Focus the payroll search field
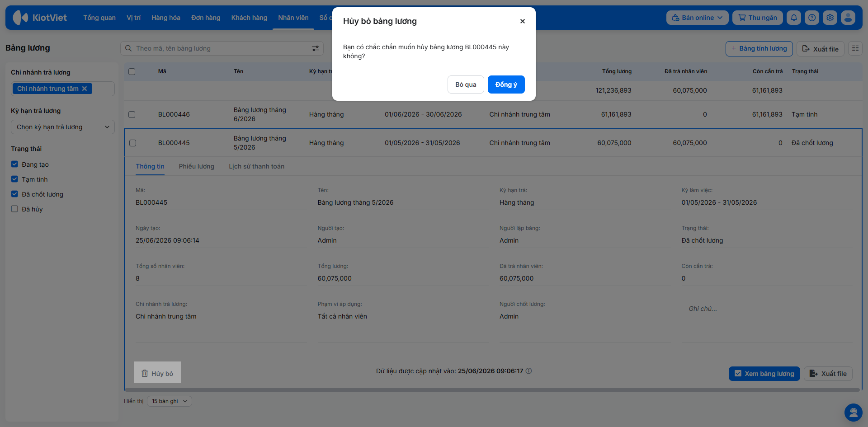 click(222, 48)
